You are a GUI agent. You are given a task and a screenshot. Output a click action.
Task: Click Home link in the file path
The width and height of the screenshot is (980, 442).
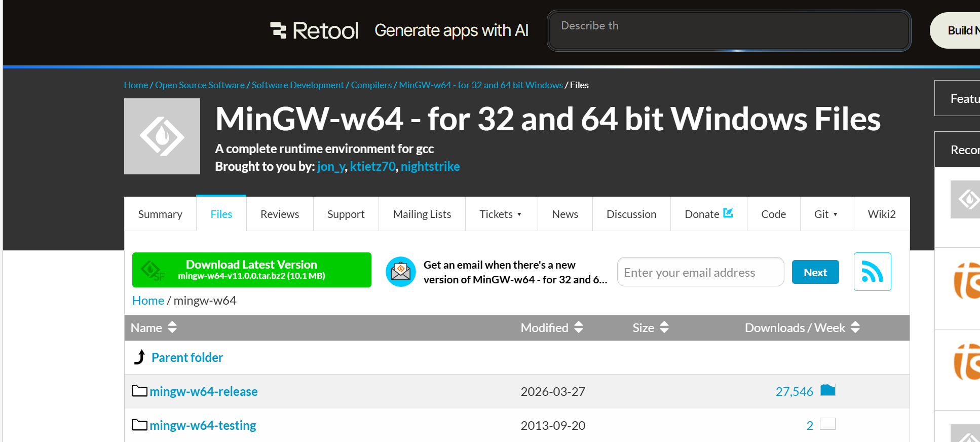click(148, 301)
